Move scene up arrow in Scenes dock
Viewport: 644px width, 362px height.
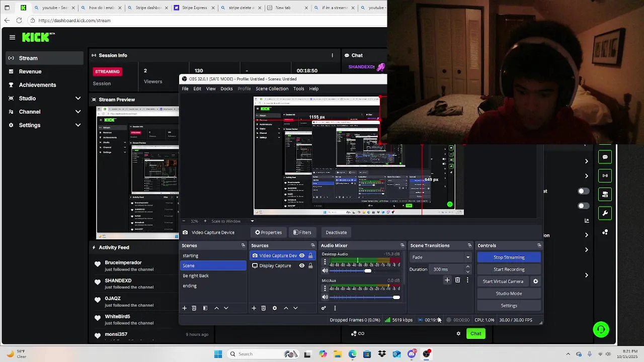pyautogui.click(x=216, y=308)
